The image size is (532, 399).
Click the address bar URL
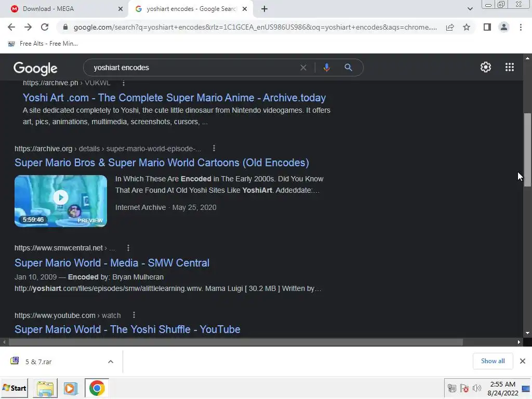pyautogui.click(x=255, y=27)
